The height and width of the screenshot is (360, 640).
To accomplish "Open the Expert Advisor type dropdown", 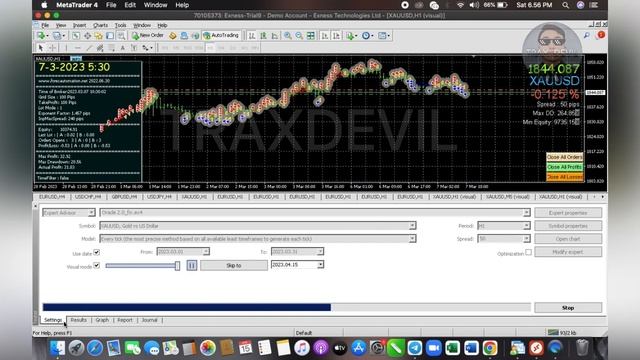I will 91,213.
